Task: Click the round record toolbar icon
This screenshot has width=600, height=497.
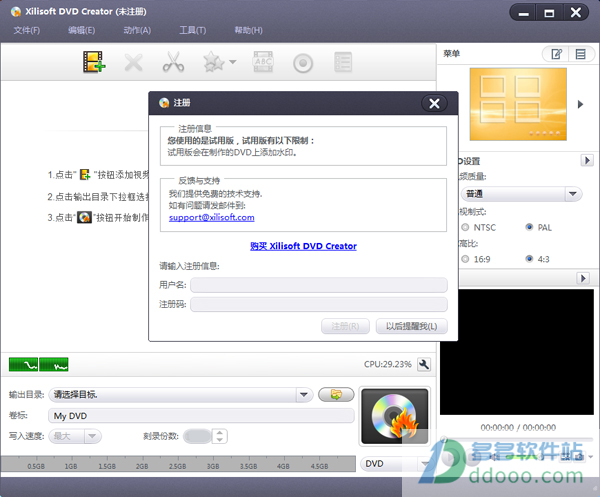Action: pyautogui.click(x=303, y=63)
